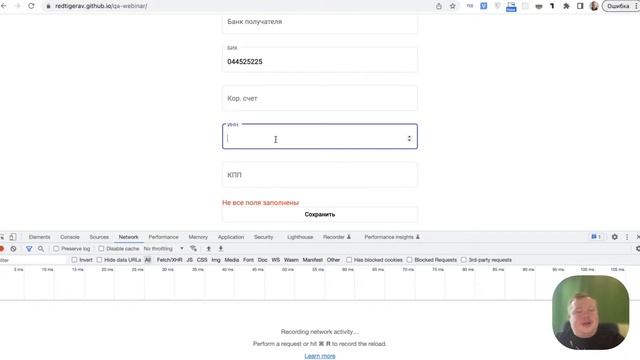Toggle the device toolbar icon in DevTools
640x360 pixels.
pyautogui.click(x=13, y=237)
